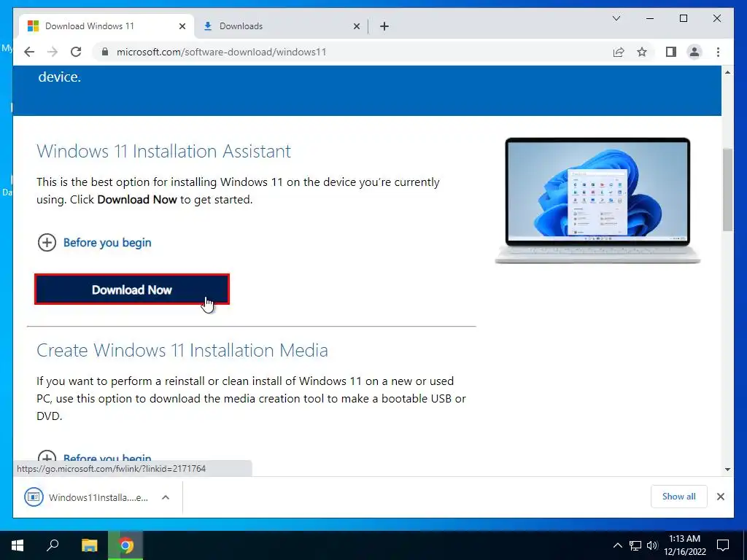The image size is (747, 560).
Task: Click the Windows 11 laptop image
Action: (597, 200)
